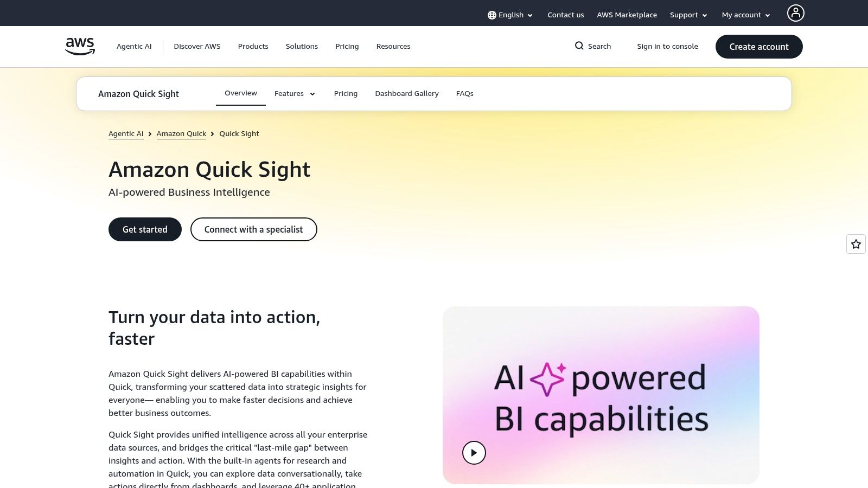Open the Agentic AI nav item
The image size is (868, 488).
tap(134, 47)
